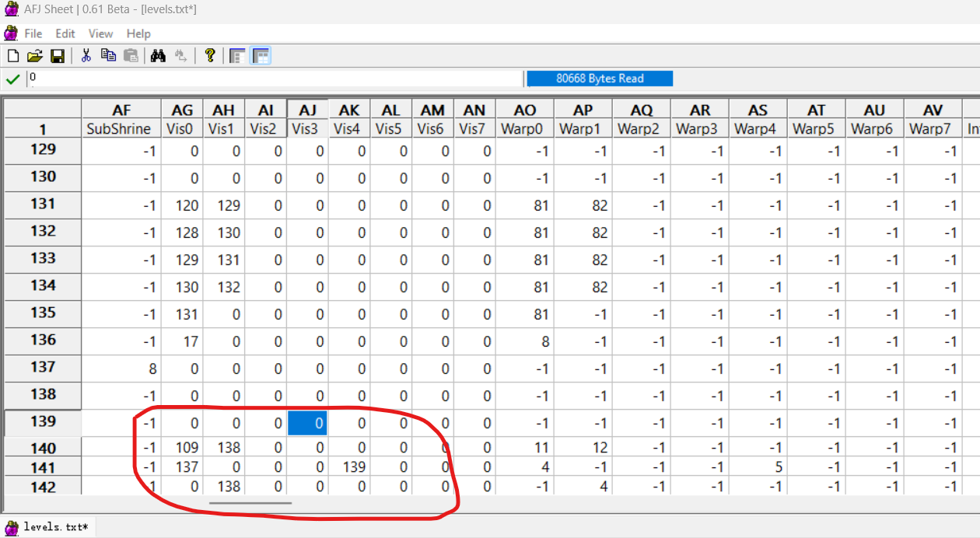Click the SubShrine header cell
Screen dimensions: 980x538
pyautogui.click(x=121, y=129)
